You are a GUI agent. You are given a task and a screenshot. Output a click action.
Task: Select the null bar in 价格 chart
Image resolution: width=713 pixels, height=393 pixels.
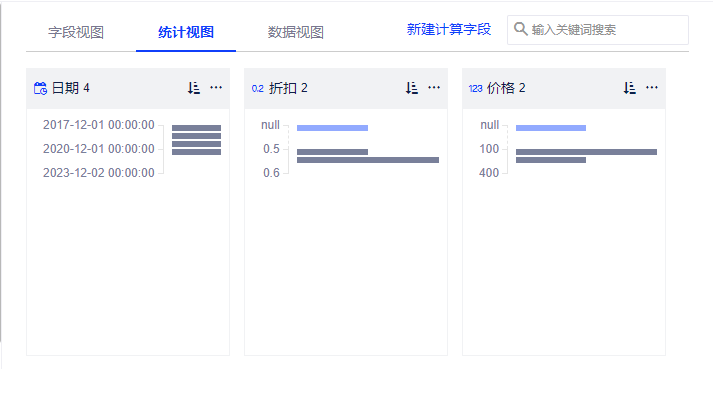(551, 128)
